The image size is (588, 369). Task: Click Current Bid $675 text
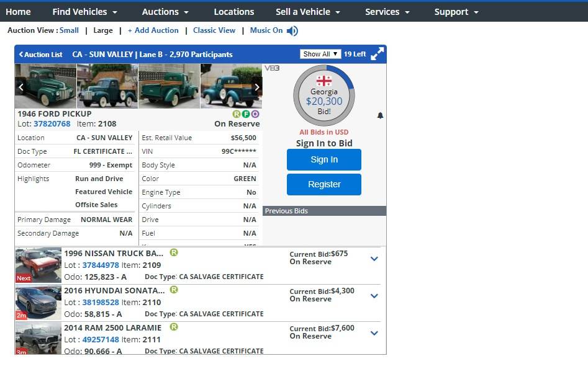tap(319, 254)
